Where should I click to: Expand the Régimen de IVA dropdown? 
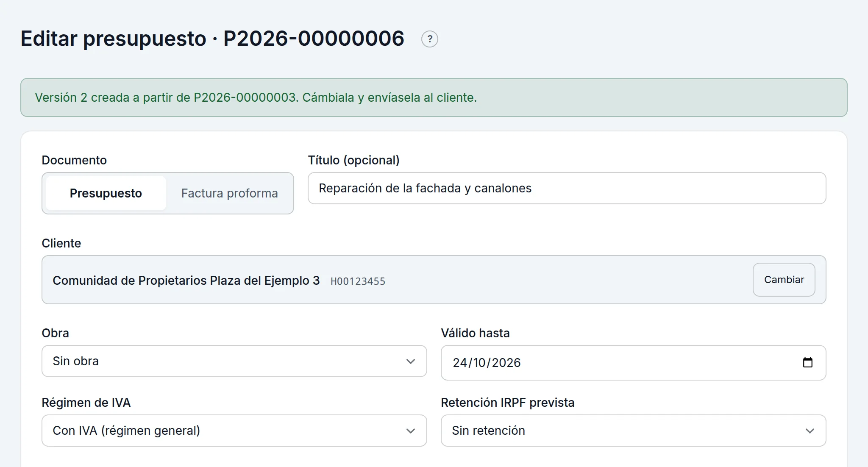pyautogui.click(x=234, y=431)
